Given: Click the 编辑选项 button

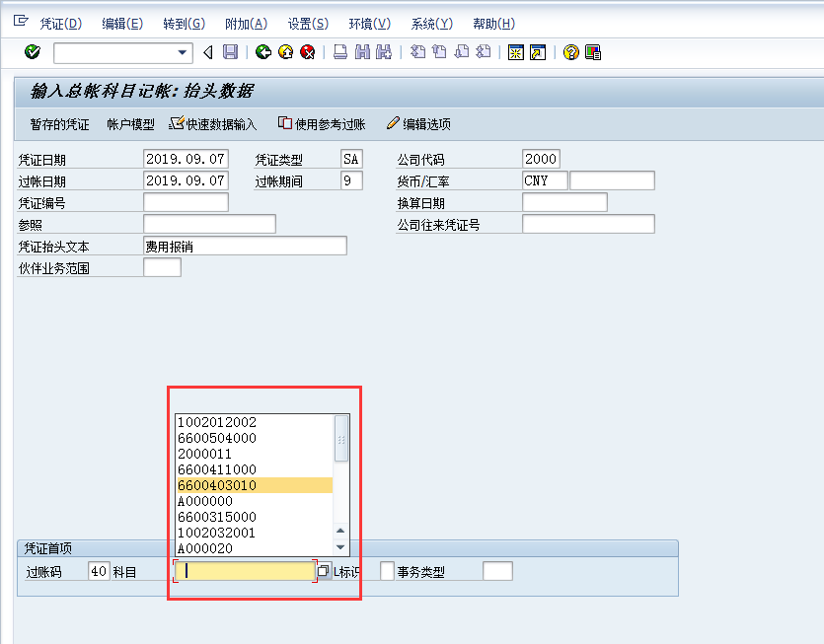Looking at the screenshot, I should coord(418,124).
